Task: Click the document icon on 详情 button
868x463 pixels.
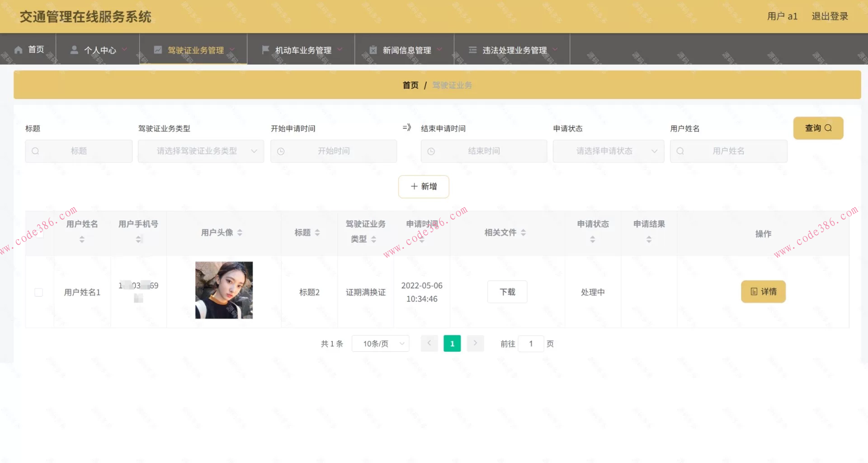Action: [x=754, y=292]
